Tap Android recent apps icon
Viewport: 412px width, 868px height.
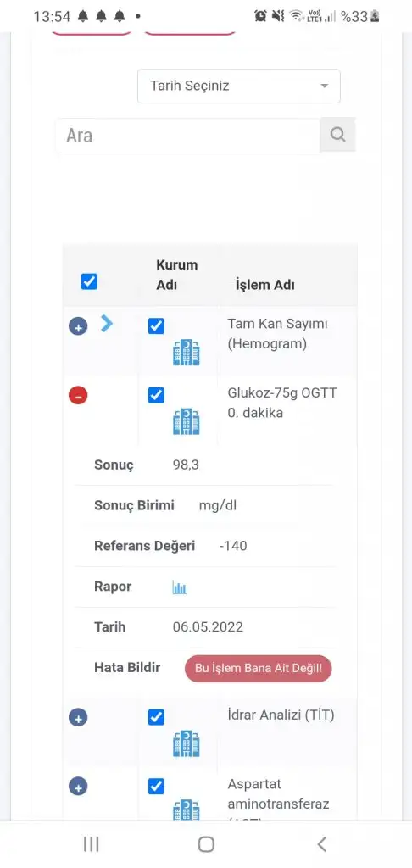[x=91, y=844]
